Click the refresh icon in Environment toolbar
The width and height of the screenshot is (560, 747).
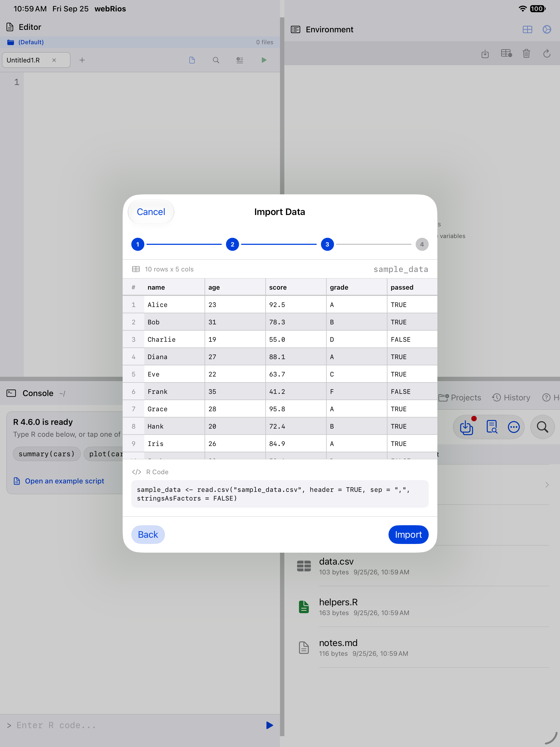(x=547, y=53)
